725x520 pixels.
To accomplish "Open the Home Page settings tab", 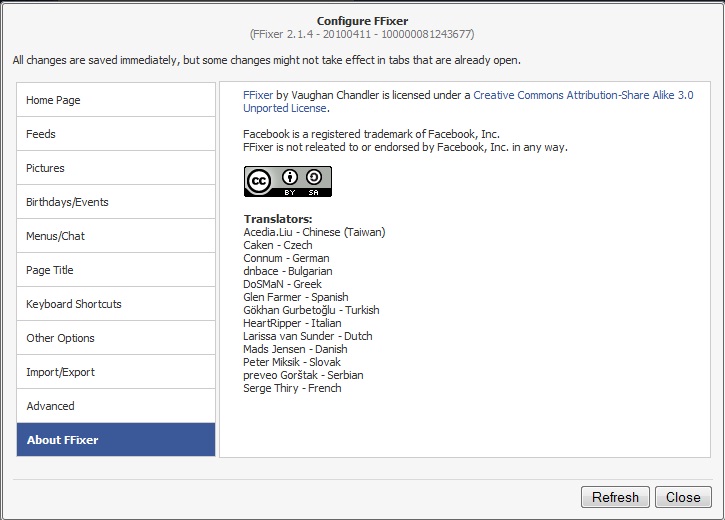I will pyautogui.click(x=116, y=100).
